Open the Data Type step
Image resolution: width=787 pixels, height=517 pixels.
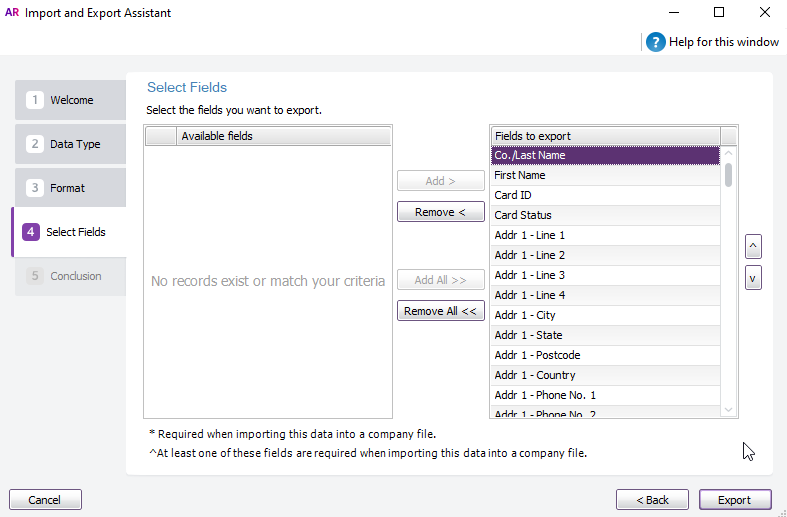click(70, 144)
